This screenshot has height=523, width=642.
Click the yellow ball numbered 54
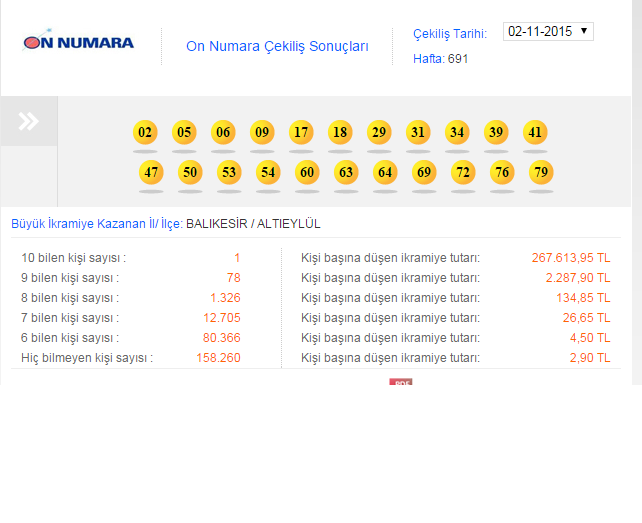pos(268,172)
